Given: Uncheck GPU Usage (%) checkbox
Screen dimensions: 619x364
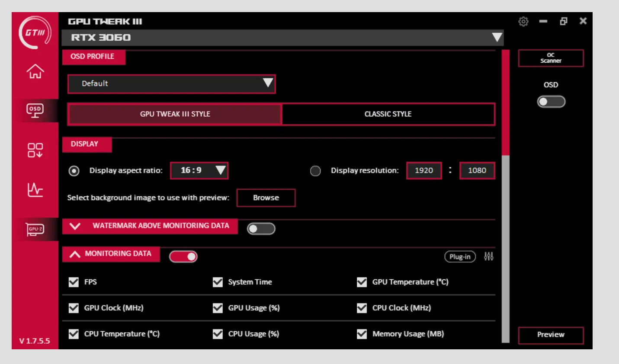Looking at the screenshot, I should pyautogui.click(x=218, y=308).
